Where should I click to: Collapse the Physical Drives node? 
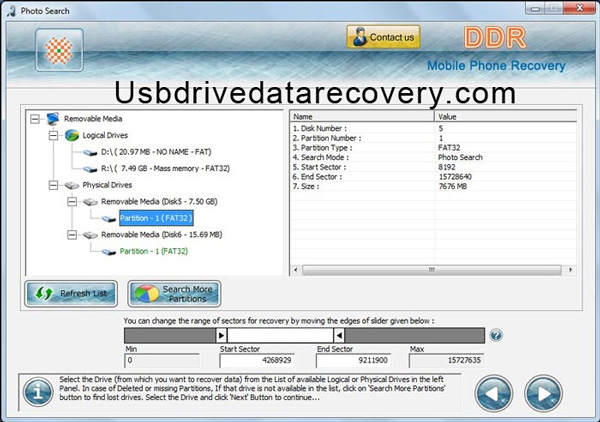coord(54,185)
